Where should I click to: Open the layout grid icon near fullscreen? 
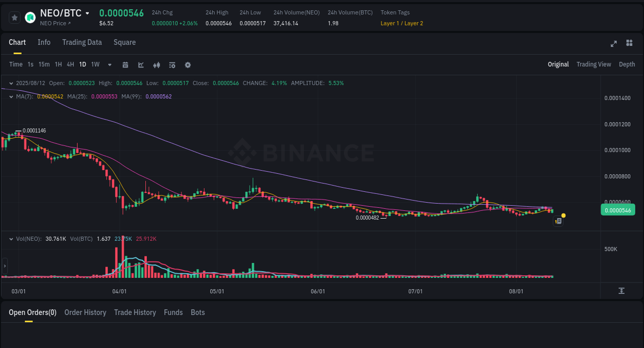tap(629, 44)
